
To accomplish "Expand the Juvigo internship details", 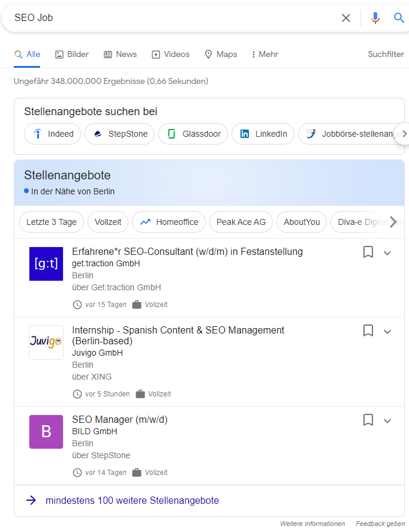I will (387, 332).
